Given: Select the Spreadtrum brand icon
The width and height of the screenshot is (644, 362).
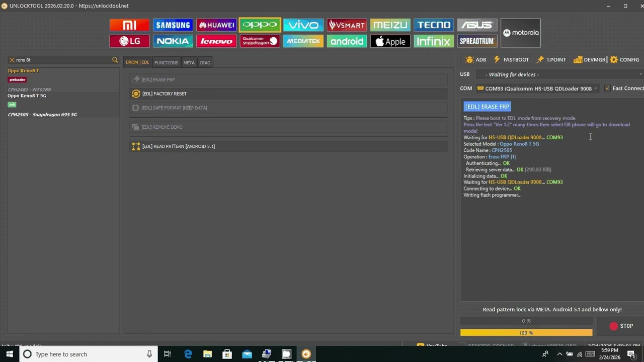Looking at the screenshot, I should (477, 41).
